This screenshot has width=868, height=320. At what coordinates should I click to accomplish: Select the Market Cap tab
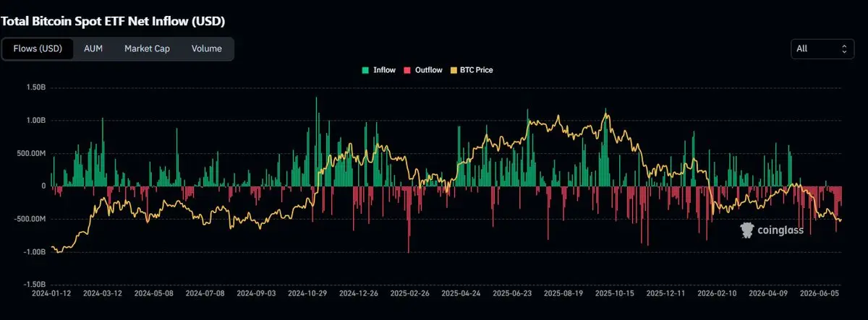147,48
